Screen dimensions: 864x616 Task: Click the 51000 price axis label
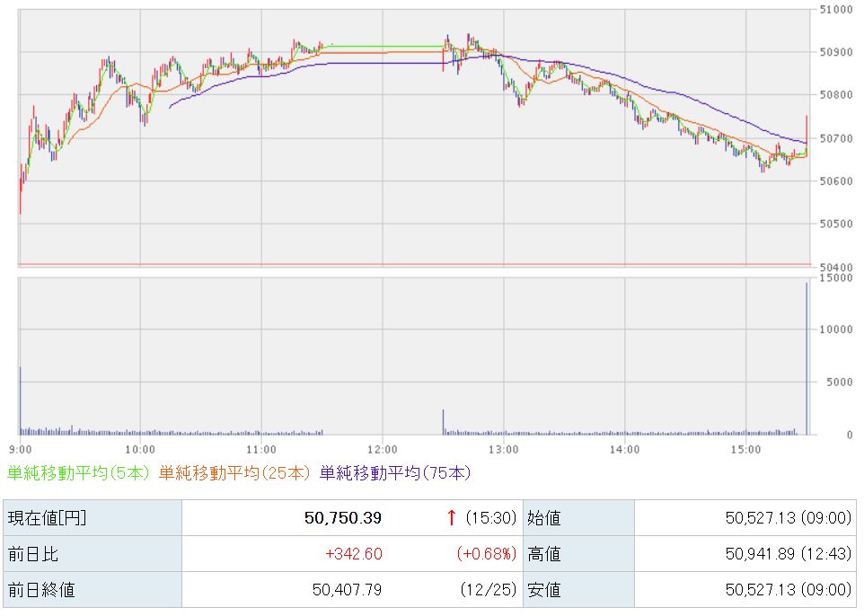(834, 10)
